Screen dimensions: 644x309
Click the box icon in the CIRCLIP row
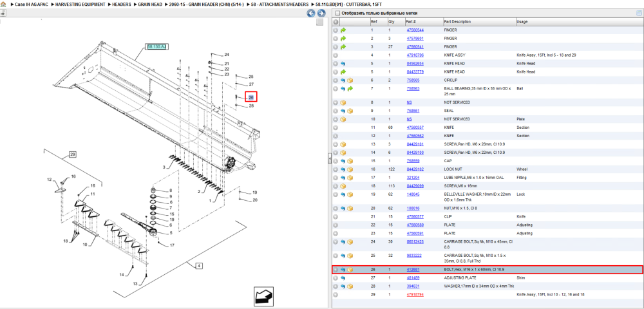point(350,80)
